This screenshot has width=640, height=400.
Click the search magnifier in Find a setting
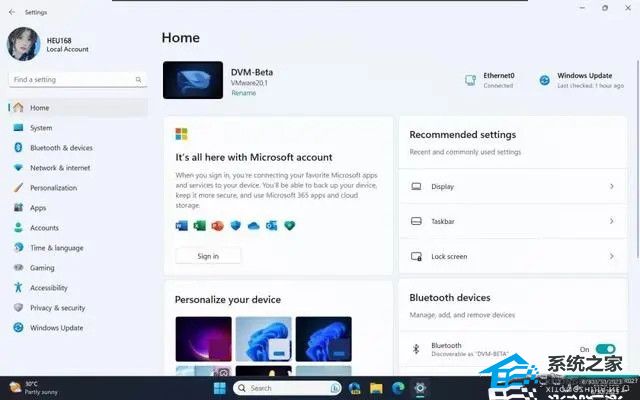coord(138,80)
